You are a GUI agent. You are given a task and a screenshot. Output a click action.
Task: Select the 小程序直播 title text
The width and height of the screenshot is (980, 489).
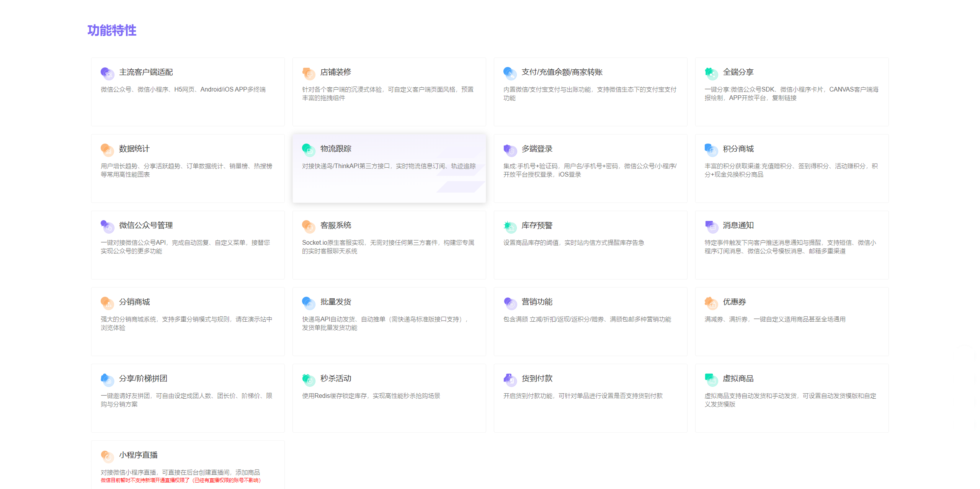tap(138, 455)
